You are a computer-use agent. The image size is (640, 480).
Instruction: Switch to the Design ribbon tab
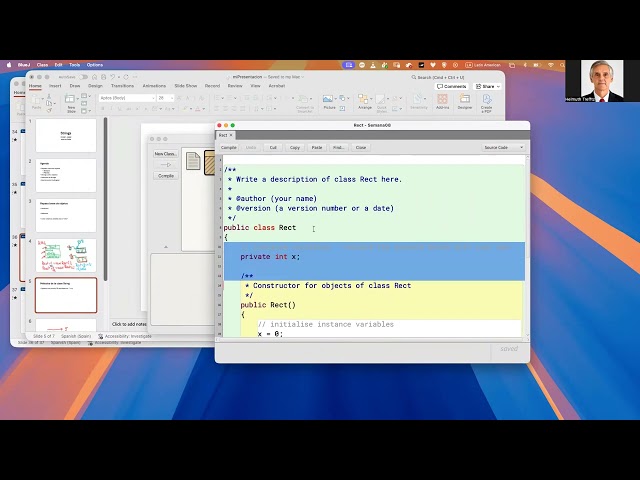[95, 86]
